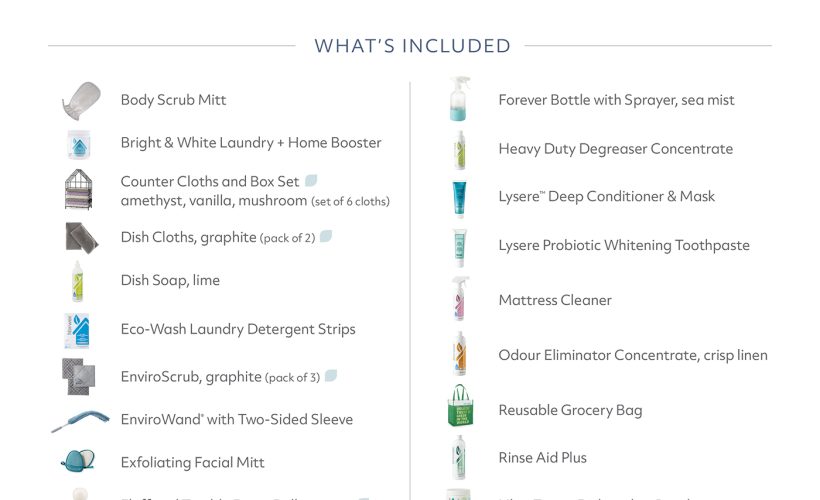The height and width of the screenshot is (500, 820).
Task: Click the graphite Dish Cloths image
Action: pyautogui.click(x=81, y=238)
